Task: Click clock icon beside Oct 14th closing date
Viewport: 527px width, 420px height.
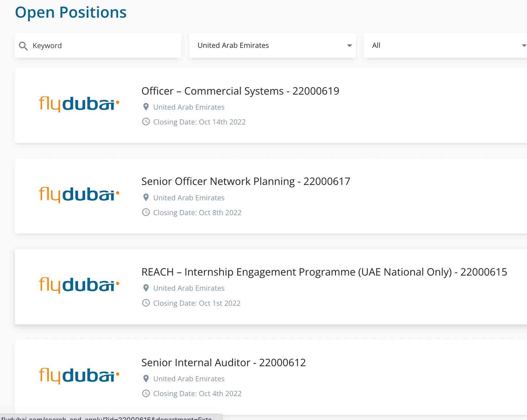Action: tap(146, 122)
